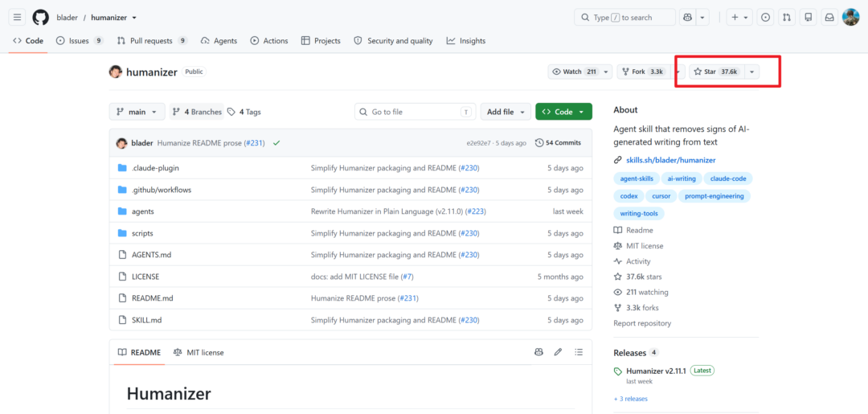
Task: Open the Projects tab
Action: coord(321,41)
